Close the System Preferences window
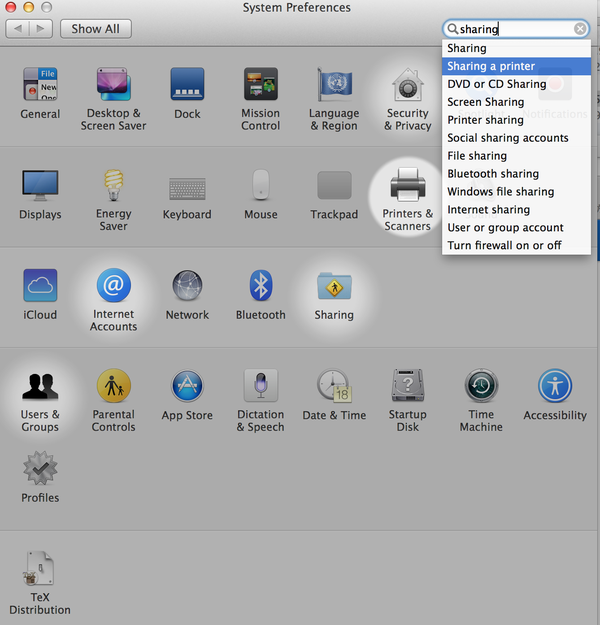The image size is (600, 625). click(x=10, y=7)
